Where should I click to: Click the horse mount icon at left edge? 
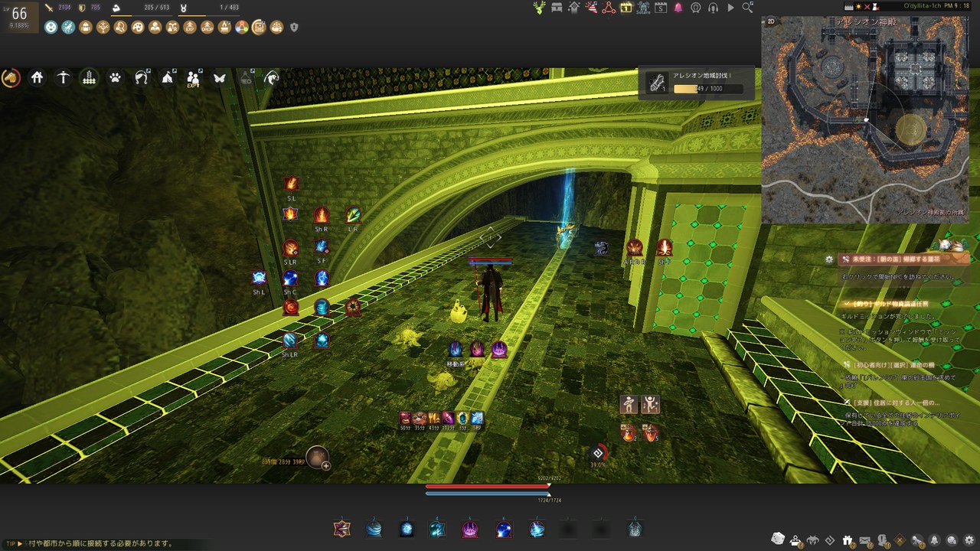point(11,78)
